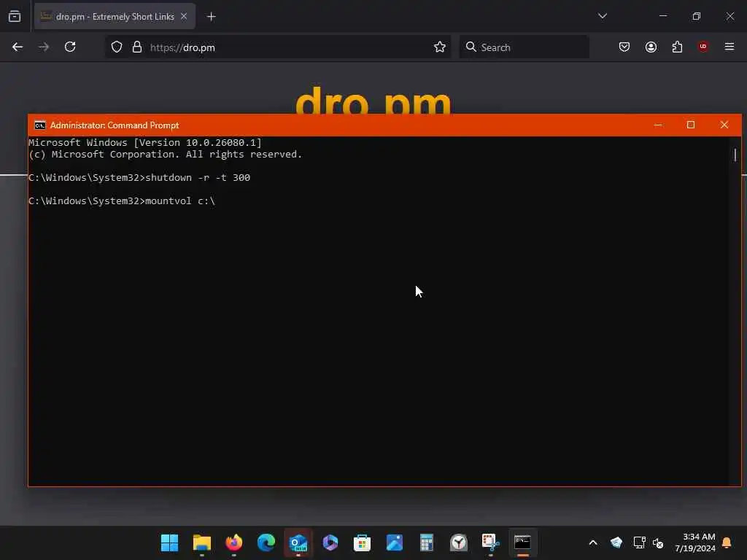Click the Firefox Search field

coord(524,47)
